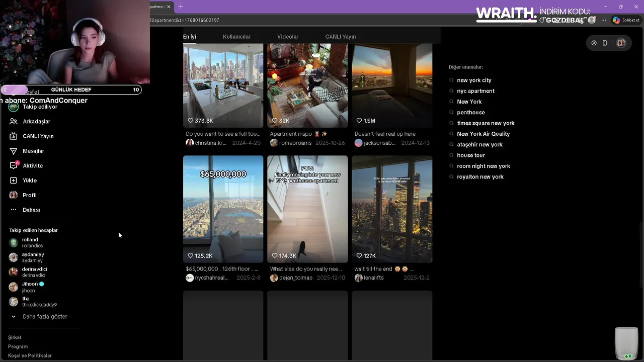Viewport: 644px width, 362px height.
Task: Open the Aktivite notification icon
Action: pyautogui.click(x=14, y=165)
